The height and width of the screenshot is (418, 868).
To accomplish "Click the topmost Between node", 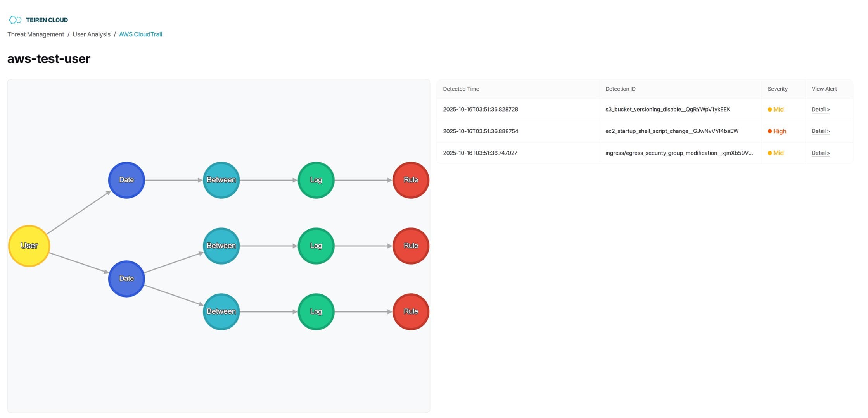I will [x=221, y=179].
